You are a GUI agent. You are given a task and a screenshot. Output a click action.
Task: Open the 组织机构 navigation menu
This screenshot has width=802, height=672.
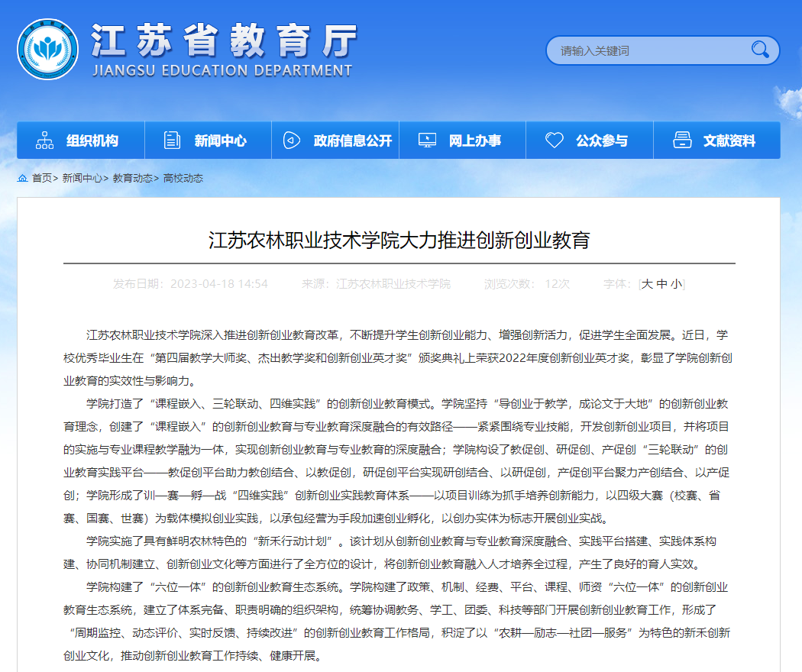pos(92,141)
